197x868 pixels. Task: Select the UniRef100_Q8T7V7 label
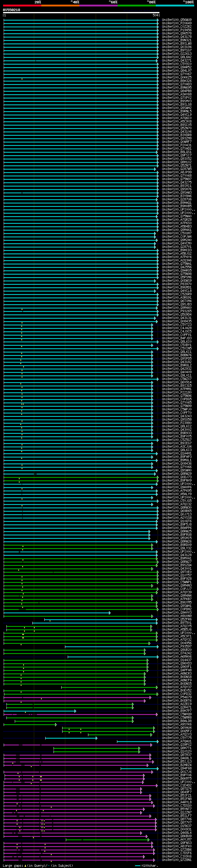[177, 822]
